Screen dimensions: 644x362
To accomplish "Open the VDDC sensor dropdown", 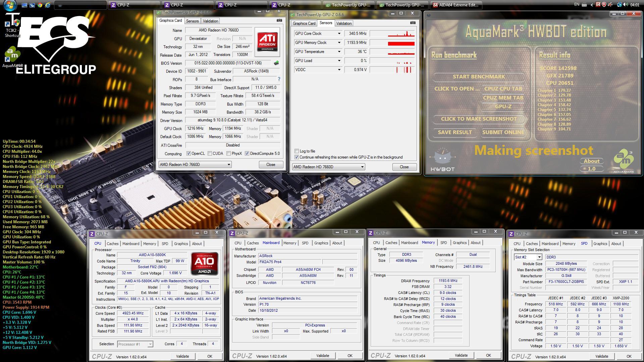I will [x=339, y=70].
